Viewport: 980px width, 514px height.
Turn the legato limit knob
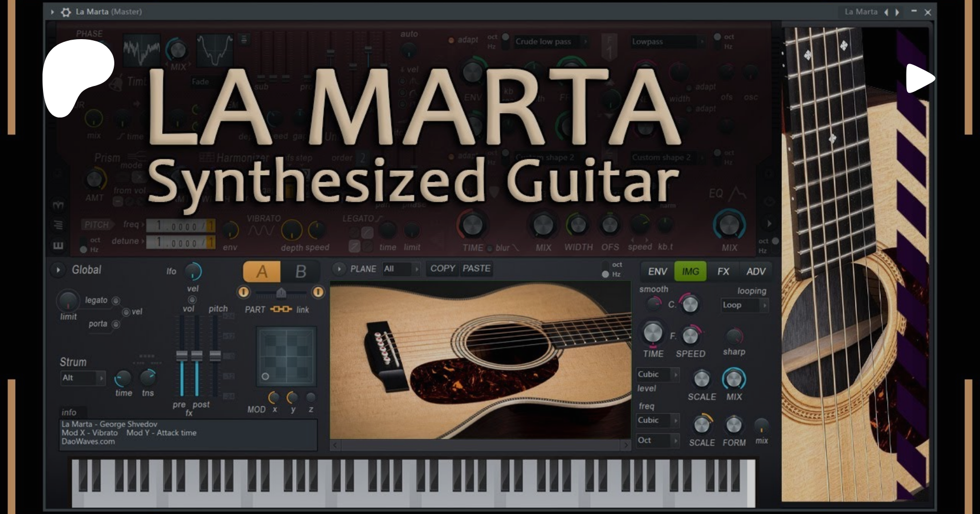coord(68,301)
